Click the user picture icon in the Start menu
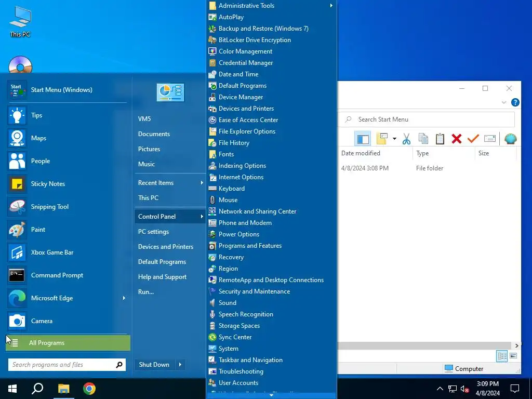 (x=170, y=92)
